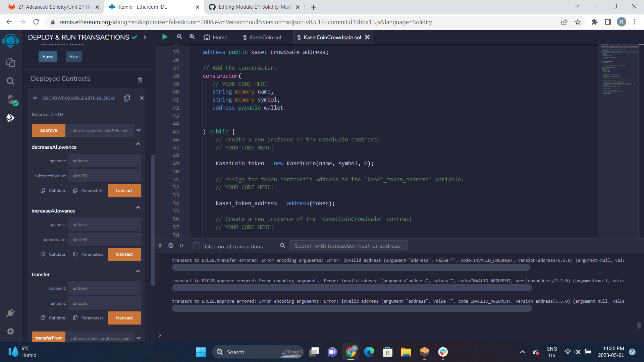
Task: Click the Save button
Action: 48,57
